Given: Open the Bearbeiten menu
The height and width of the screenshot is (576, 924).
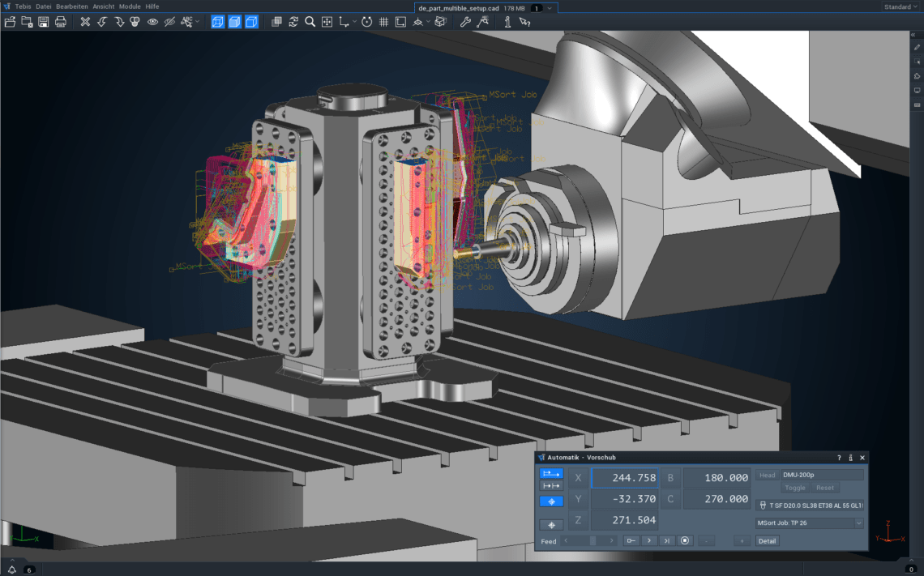Looking at the screenshot, I should point(71,6).
